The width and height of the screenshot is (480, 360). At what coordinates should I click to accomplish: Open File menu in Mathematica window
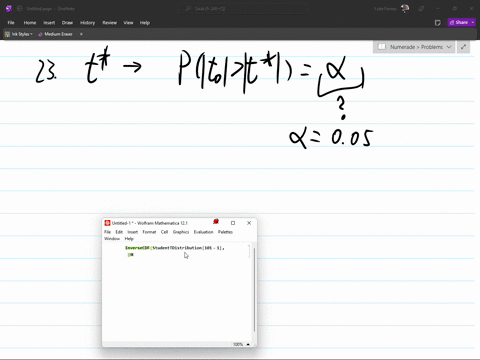click(107, 232)
